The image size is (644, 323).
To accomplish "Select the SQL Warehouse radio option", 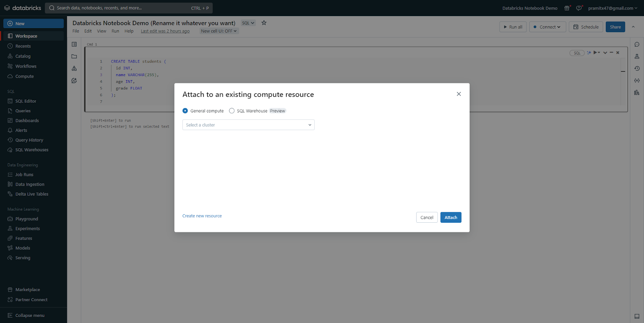I will 232,111.
